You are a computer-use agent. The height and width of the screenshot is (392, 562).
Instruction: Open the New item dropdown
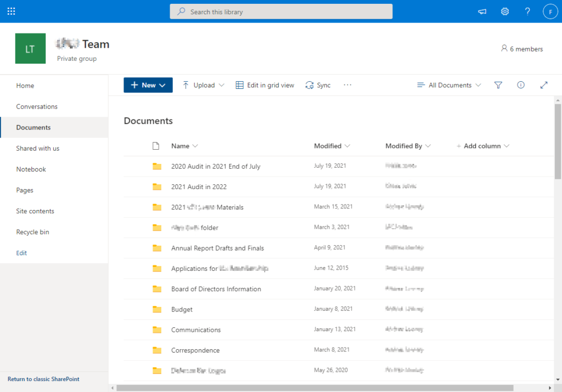pyautogui.click(x=148, y=85)
